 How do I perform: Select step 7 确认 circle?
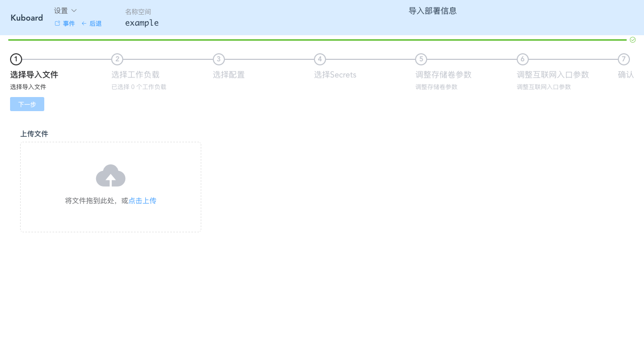pos(624,59)
